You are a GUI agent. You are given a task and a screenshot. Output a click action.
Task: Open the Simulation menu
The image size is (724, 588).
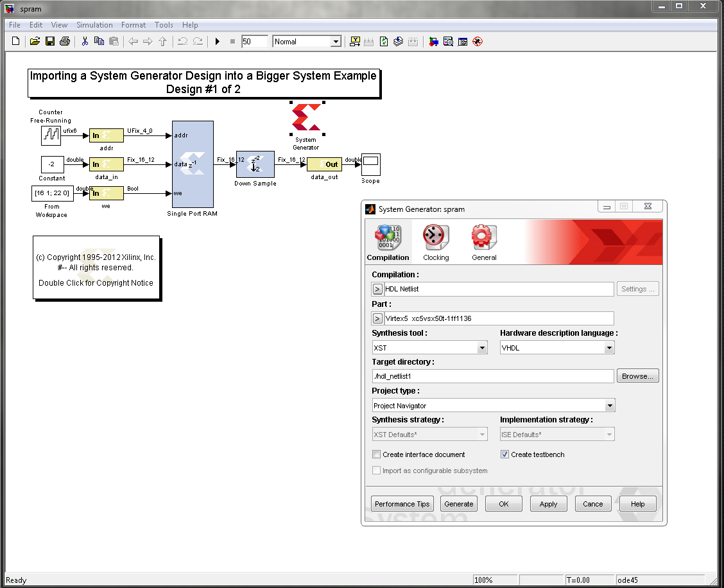[94, 25]
